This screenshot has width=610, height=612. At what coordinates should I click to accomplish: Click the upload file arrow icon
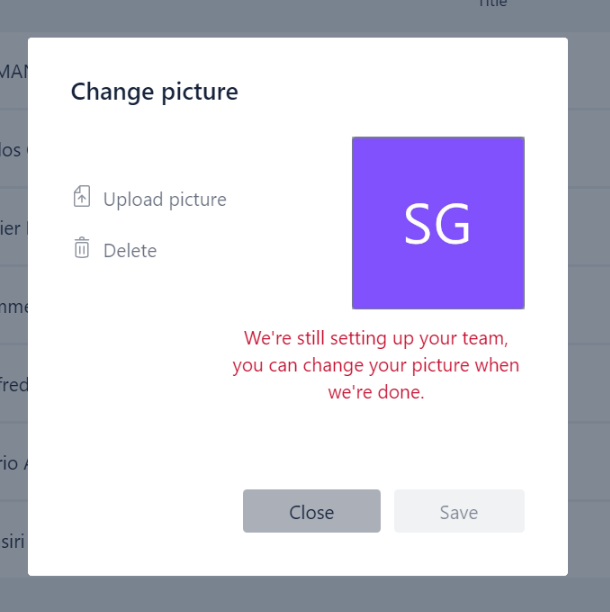[x=82, y=196]
